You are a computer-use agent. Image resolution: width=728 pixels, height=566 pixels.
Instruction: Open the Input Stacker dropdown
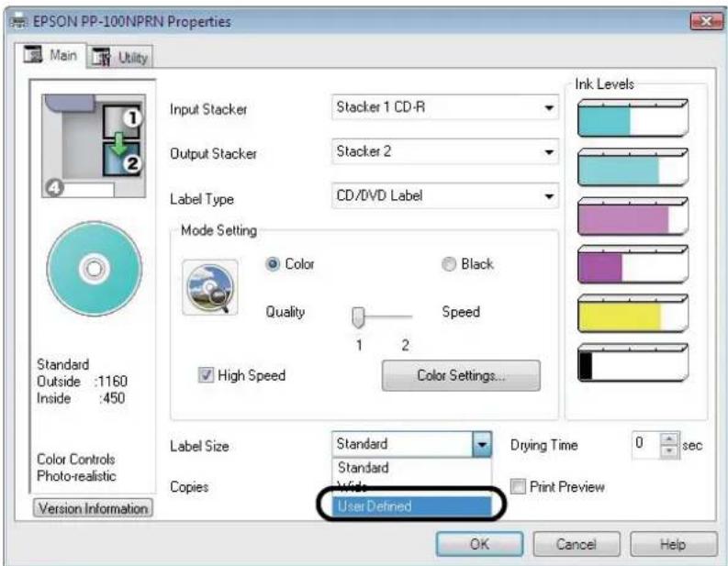click(444, 107)
